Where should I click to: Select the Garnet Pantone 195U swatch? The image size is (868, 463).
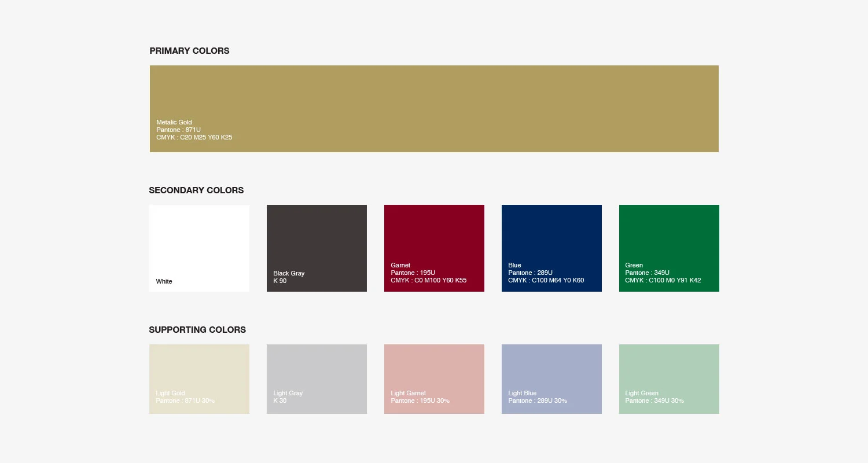(x=434, y=248)
